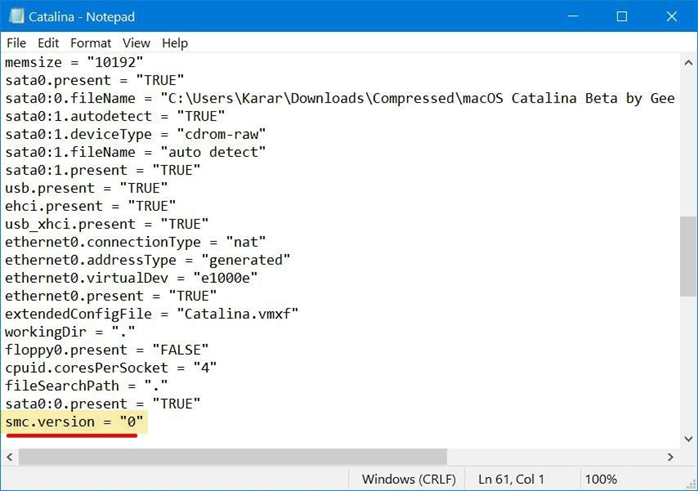Click the horizontal scrollbar right arrow

670,457
